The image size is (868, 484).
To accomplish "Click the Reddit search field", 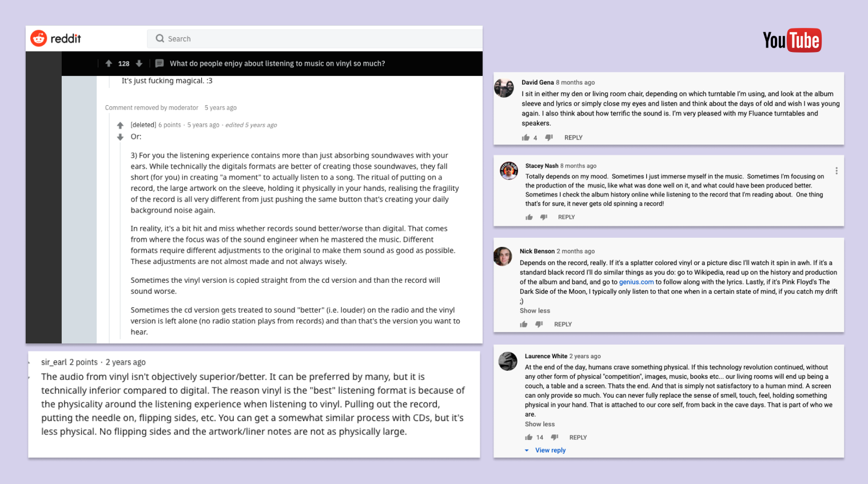I will pos(315,39).
